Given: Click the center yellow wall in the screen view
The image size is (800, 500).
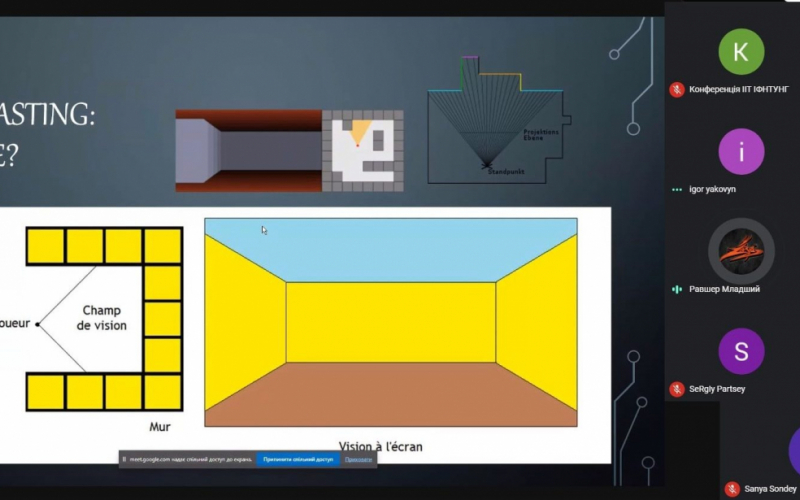Looking at the screenshot, I should (391, 322).
